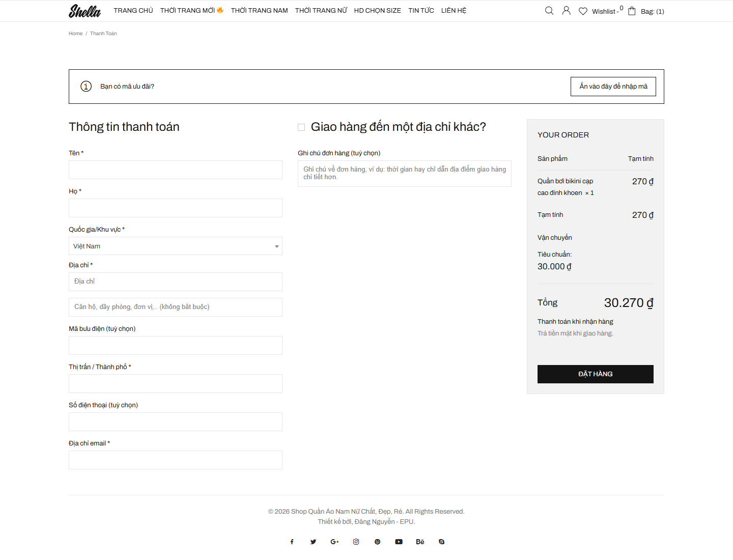733x560 pixels.
Task: Focus the Tên input field
Action: [176, 170]
